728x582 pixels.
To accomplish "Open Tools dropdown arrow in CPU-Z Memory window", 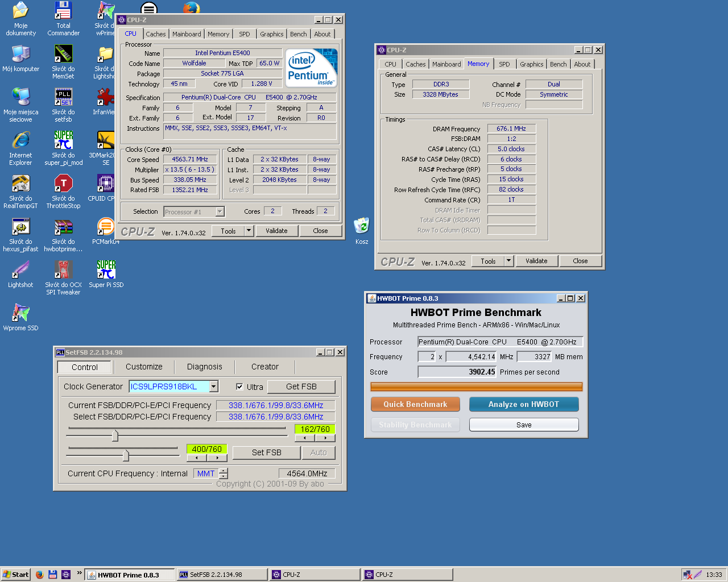I will pos(508,261).
